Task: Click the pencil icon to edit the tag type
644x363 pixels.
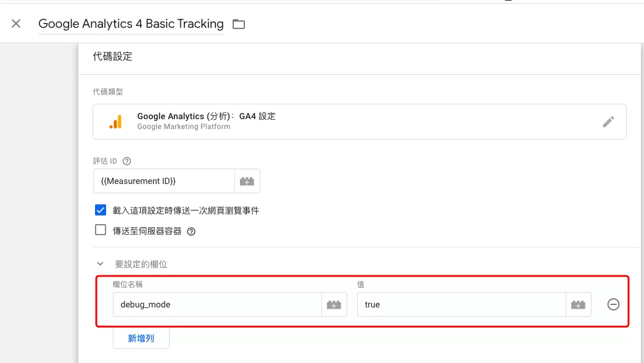Action: coord(608,121)
